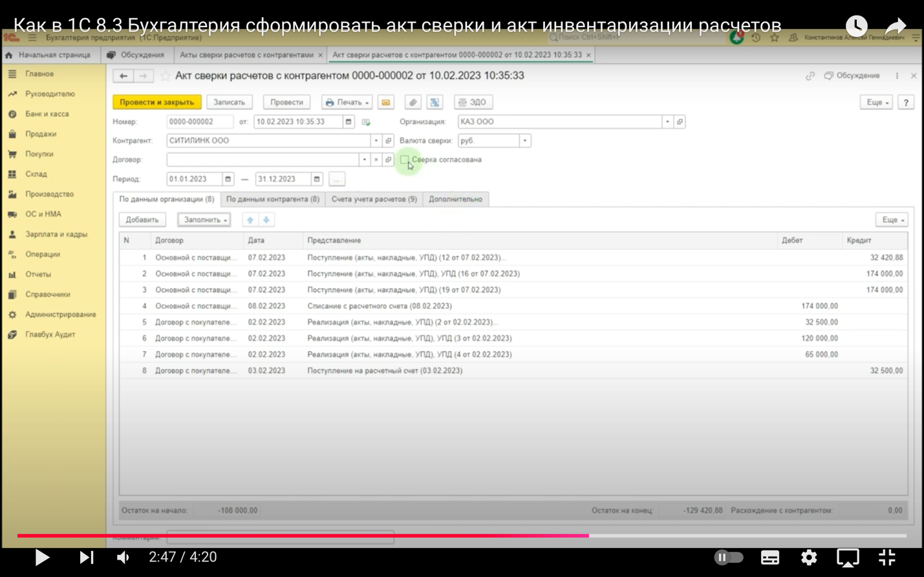Screen dimensions: 924x577
Task: Move row up arrow
Action: tap(250, 220)
